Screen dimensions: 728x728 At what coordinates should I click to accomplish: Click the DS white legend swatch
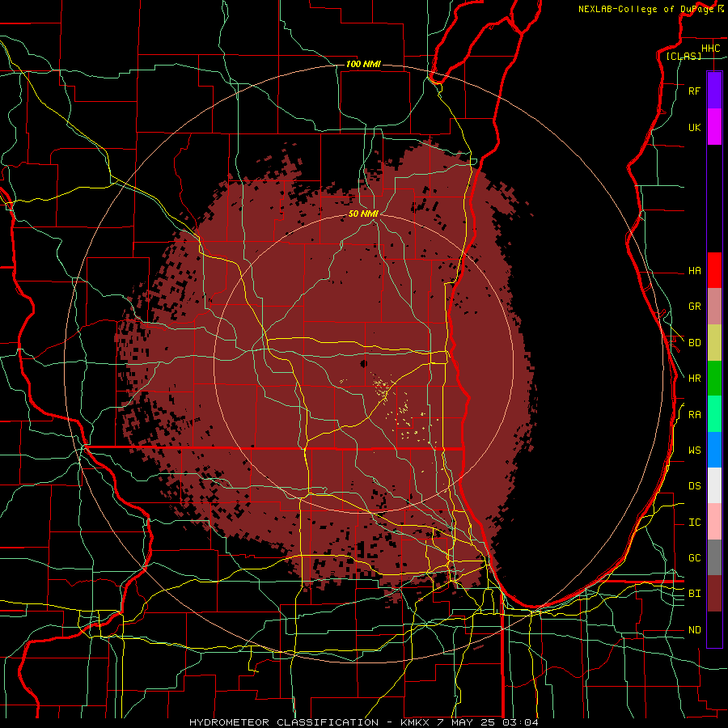pyautogui.click(x=714, y=485)
